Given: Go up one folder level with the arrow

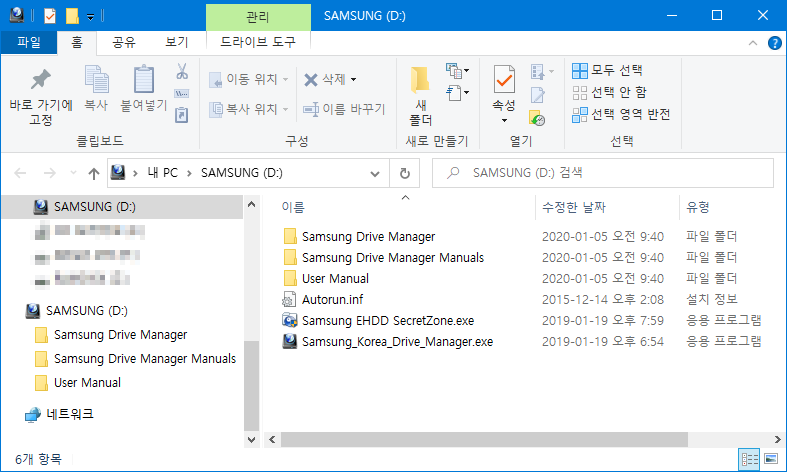Looking at the screenshot, I should [93, 174].
